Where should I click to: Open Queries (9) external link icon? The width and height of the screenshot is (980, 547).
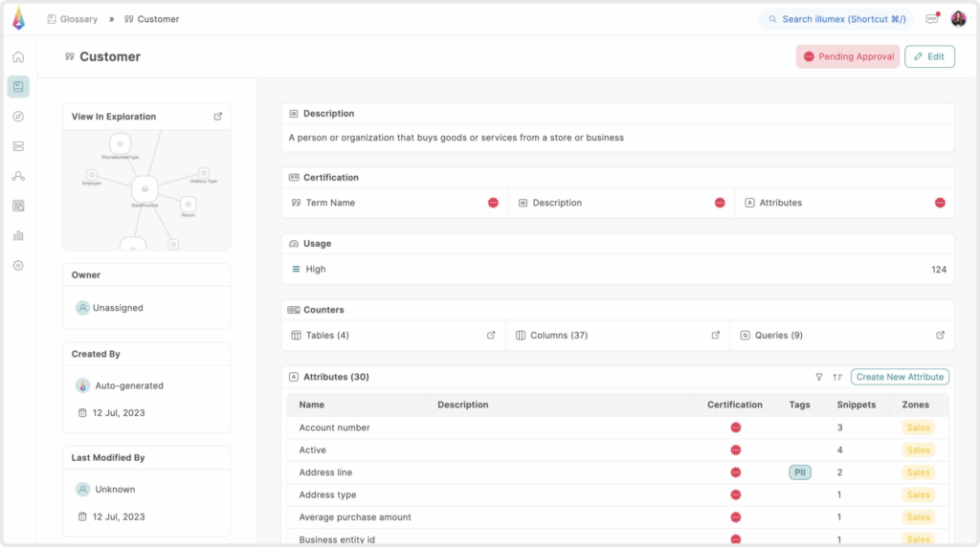coord(940,336)
